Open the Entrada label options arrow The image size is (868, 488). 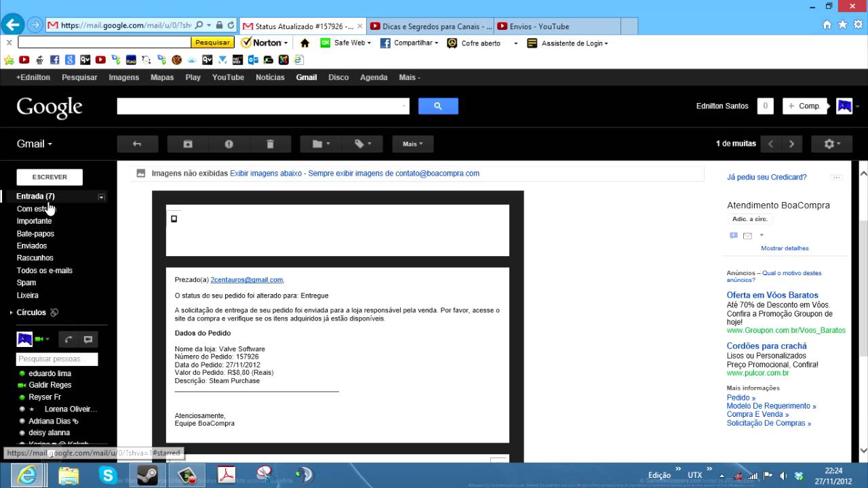pyautogui.click(x=101, y=197)
